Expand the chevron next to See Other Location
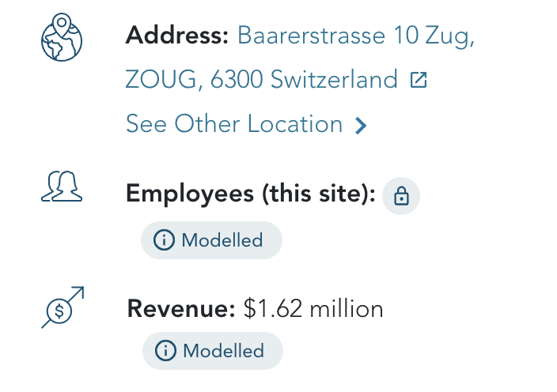Image resolution: width=557 pixels, height=392 pixels. [361, 125]
